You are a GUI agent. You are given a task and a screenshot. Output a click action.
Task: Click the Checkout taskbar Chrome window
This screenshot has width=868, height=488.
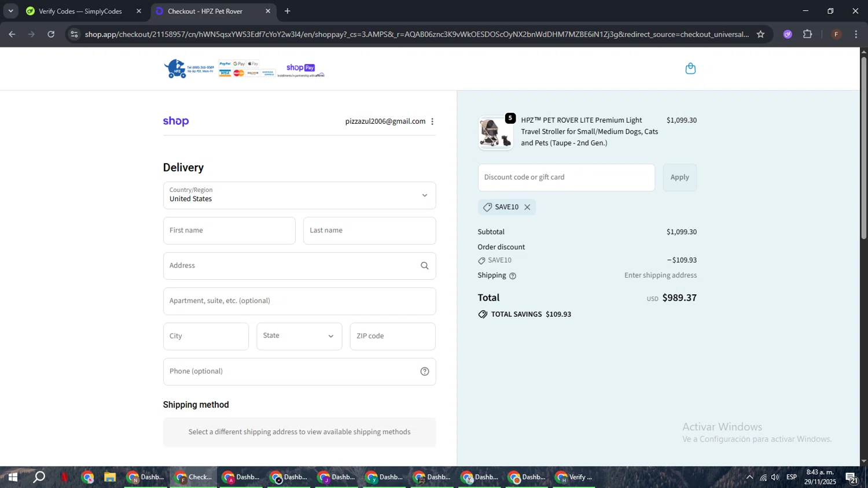193,478
